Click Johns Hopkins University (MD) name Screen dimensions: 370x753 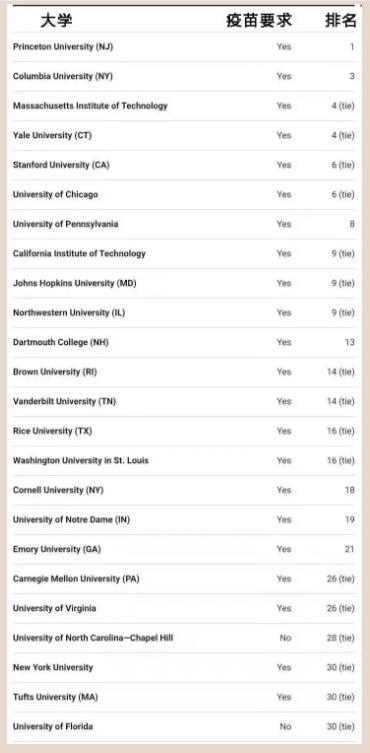[74, 283]
